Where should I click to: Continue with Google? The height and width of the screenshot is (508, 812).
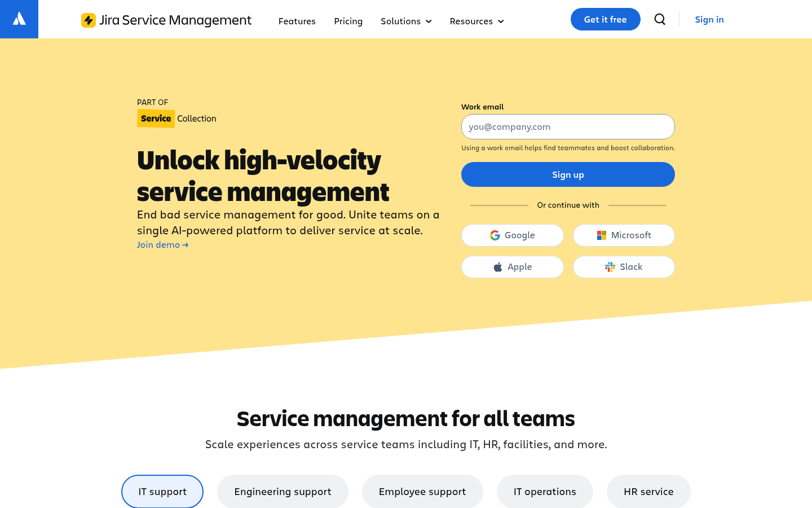click(513, 235)
